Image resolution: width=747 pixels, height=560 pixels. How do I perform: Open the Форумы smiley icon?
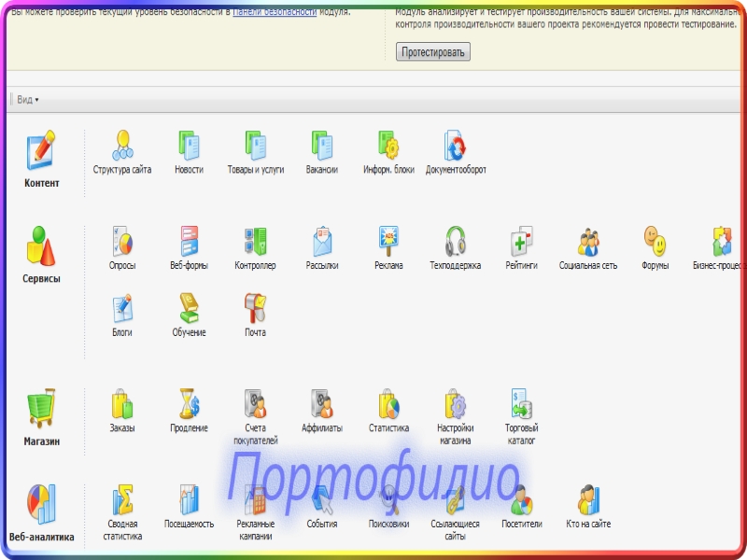pyautogui.click(x=655, y=242)
